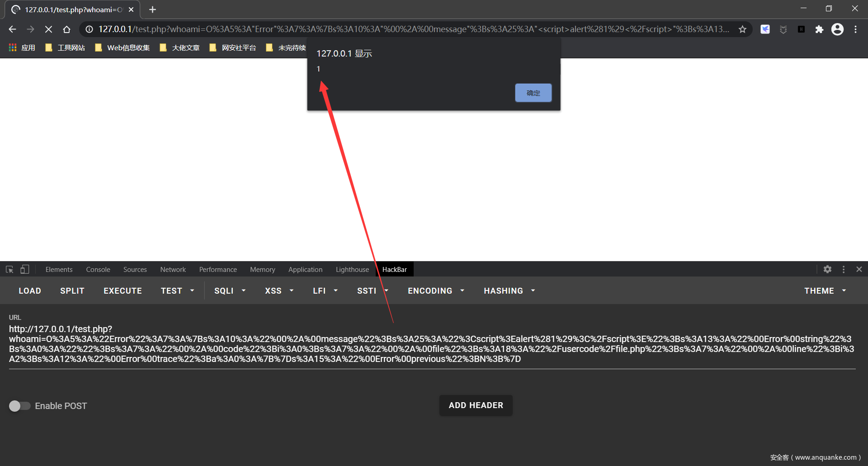Image resolution: width=868 pixels, height=466 pixels.
Task: Bookmark this page with the star icon
Action: pos(742,29)
